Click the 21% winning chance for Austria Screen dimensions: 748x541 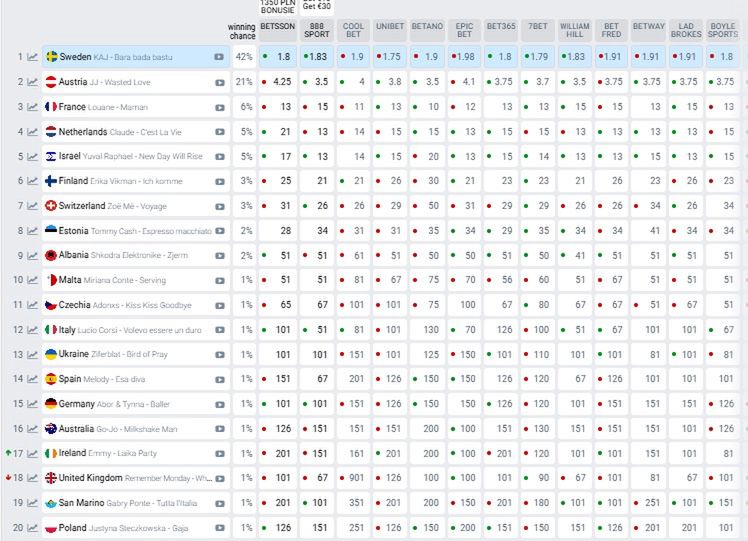click(x=244, y=82)
